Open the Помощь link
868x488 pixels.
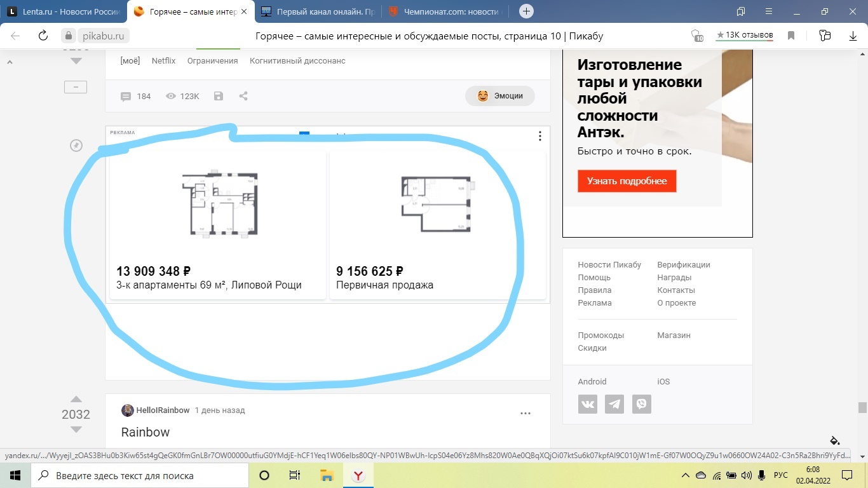(594, 278)
